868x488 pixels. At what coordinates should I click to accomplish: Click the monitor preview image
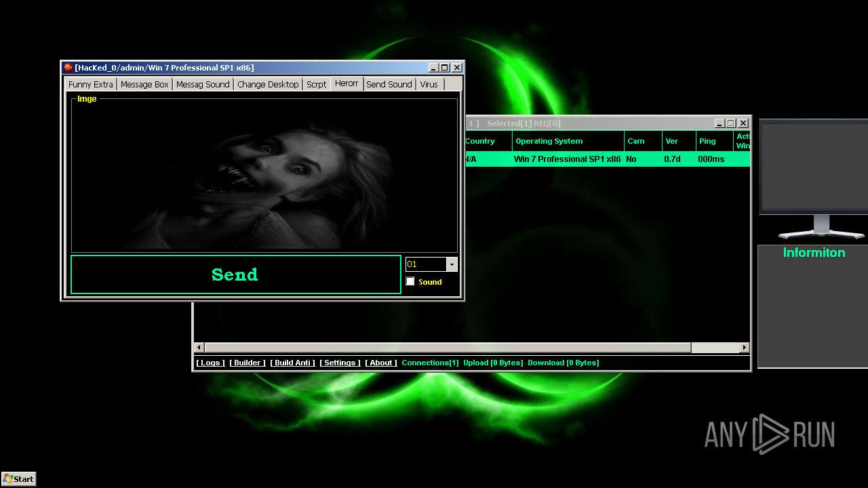click(814, 180)
